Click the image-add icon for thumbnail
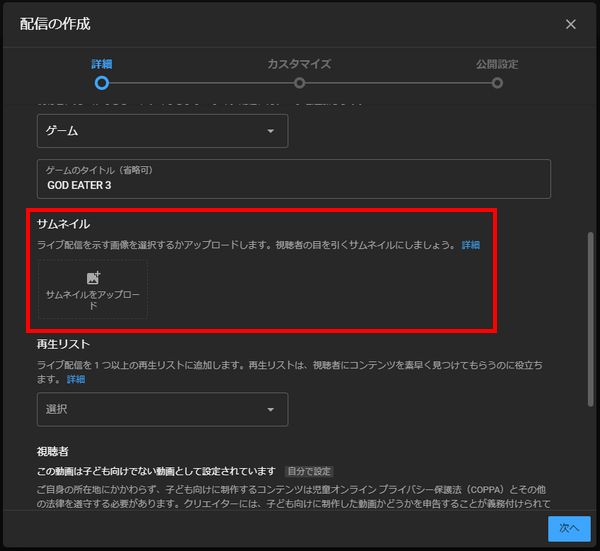The height and width of the screenshot is (551, 600). 93,277
